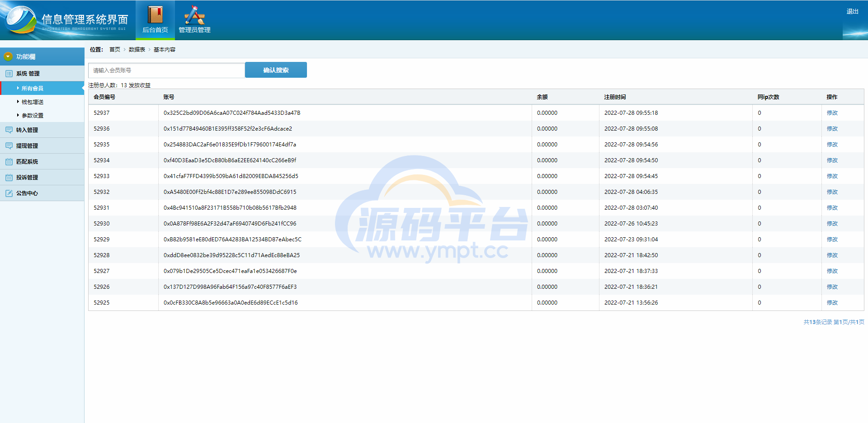The width and height of the screenshot is (868, 423).
Task: Click the 确认搜索 button
Action: pyautogui.click(x=276, y=70)
